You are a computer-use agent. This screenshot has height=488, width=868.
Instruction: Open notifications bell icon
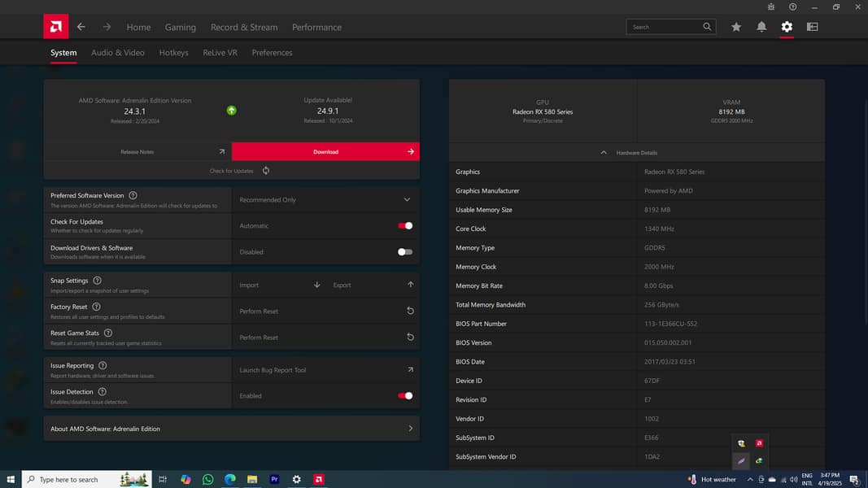point(761,27)
